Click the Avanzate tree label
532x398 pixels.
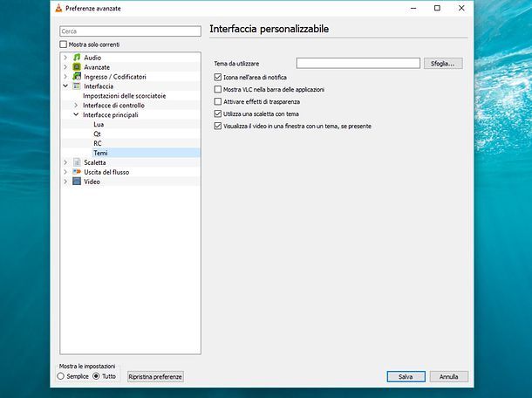[x=97, y=67]
